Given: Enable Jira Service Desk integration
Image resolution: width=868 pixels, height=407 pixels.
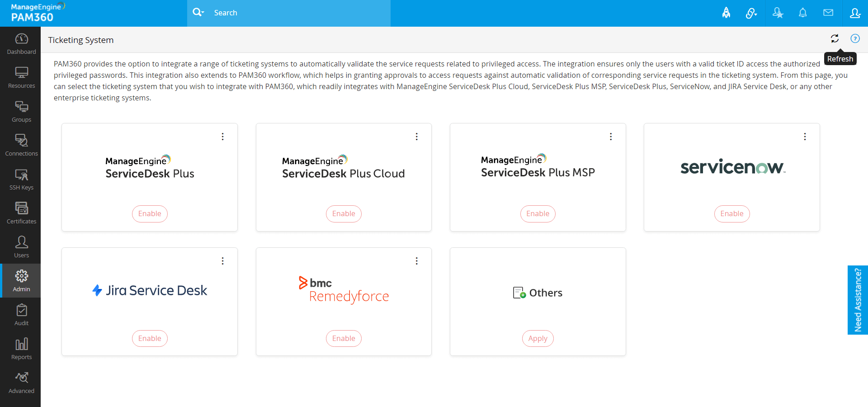Looking at the screenshot, I should 150,339.
